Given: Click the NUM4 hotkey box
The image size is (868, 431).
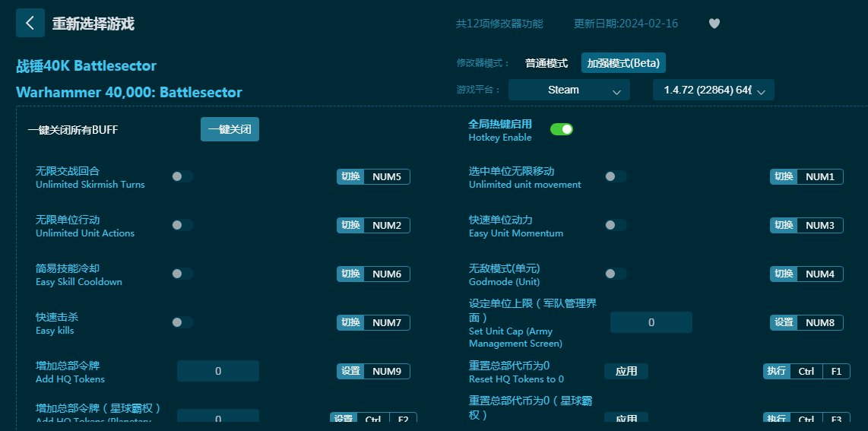Looking at the screenshot, I should (820, 274).
